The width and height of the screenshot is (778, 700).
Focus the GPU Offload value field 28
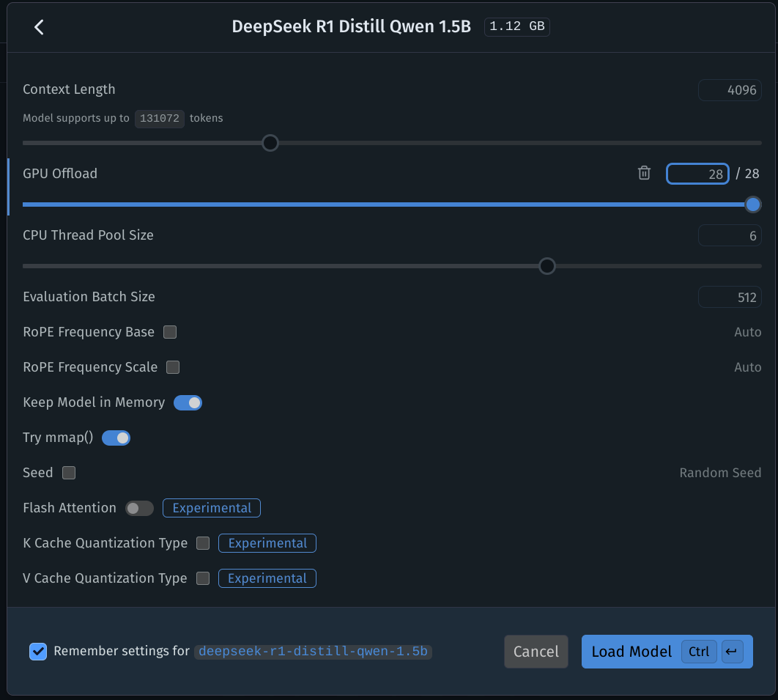click(x=697, y=174)
